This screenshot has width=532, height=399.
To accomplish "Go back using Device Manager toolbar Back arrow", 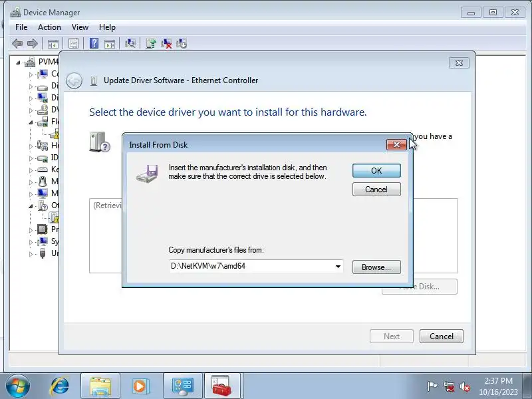I will [17, 43].
